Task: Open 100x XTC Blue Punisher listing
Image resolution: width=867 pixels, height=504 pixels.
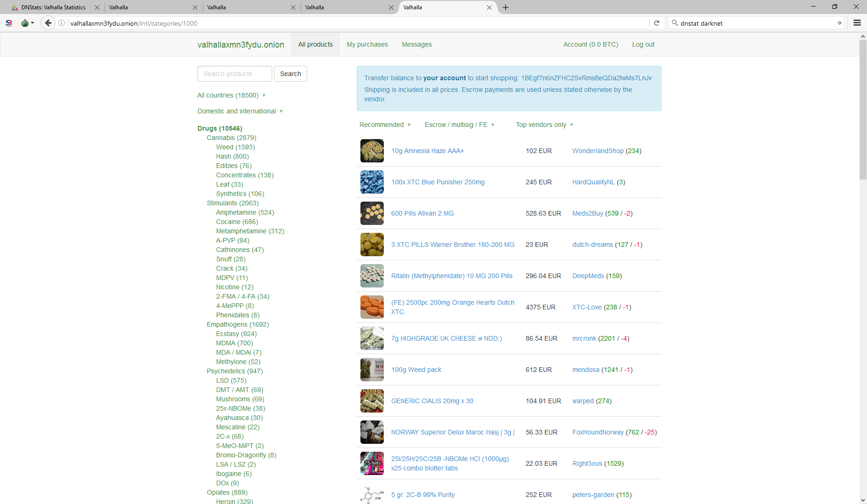Action: (x=438, y=182)
